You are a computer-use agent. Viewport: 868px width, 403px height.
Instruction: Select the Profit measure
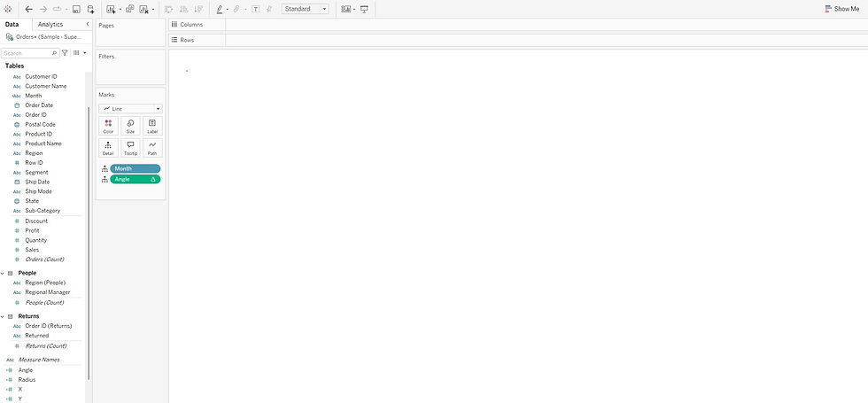click(x=32, y=231)
